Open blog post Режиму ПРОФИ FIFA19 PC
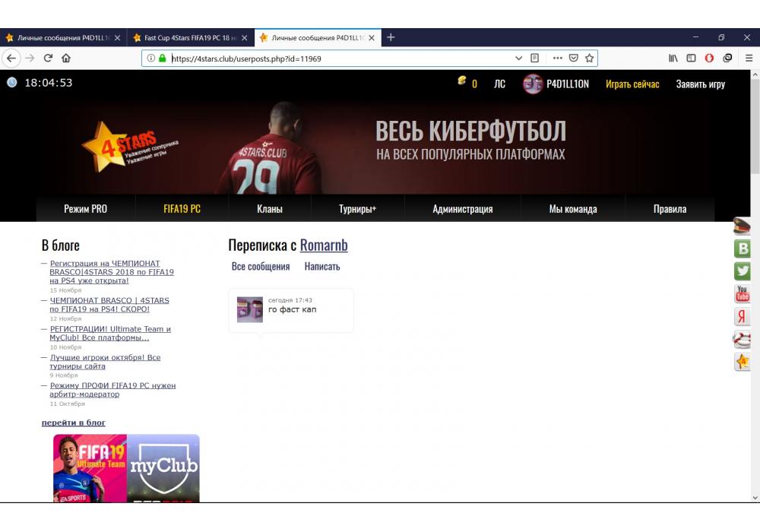 [x=112, y=390]
